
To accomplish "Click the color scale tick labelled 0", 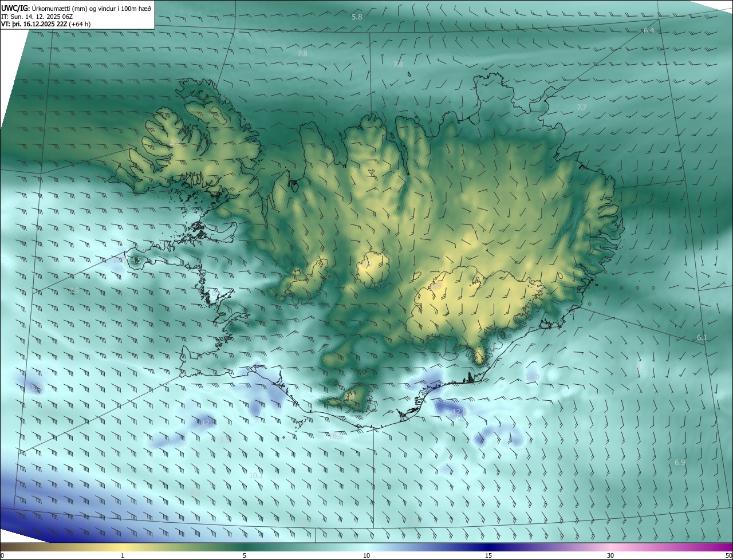I will tap(2, 555).
